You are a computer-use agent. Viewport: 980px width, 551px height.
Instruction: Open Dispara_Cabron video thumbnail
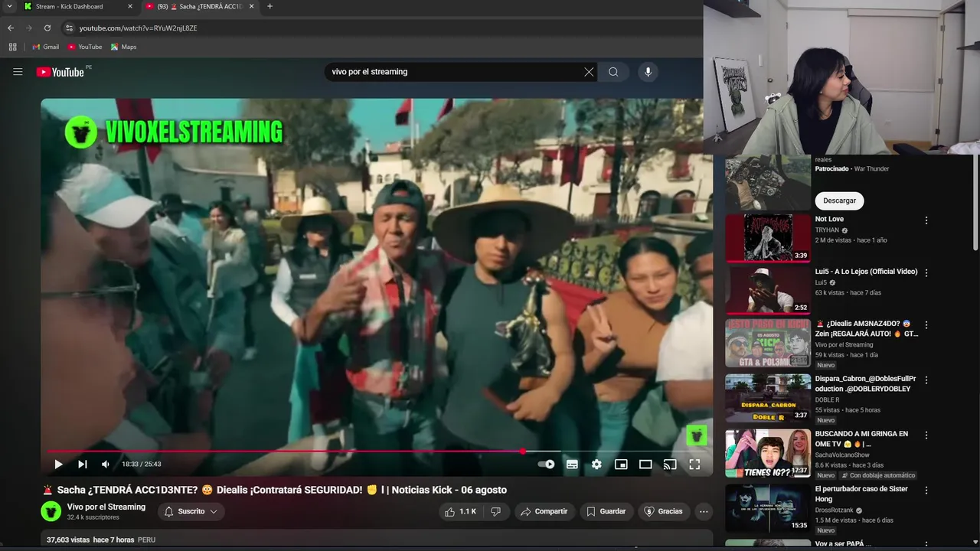point(768,398)
